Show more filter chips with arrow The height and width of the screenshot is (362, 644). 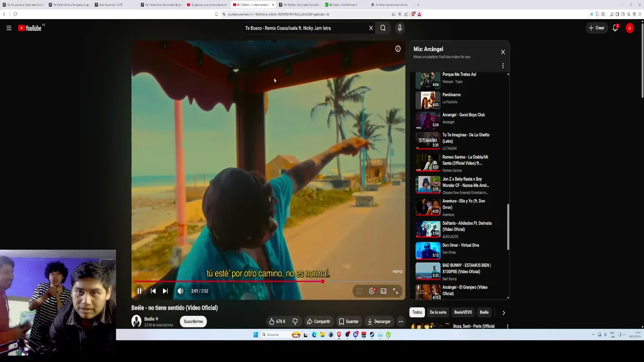[x=504, y=313]
